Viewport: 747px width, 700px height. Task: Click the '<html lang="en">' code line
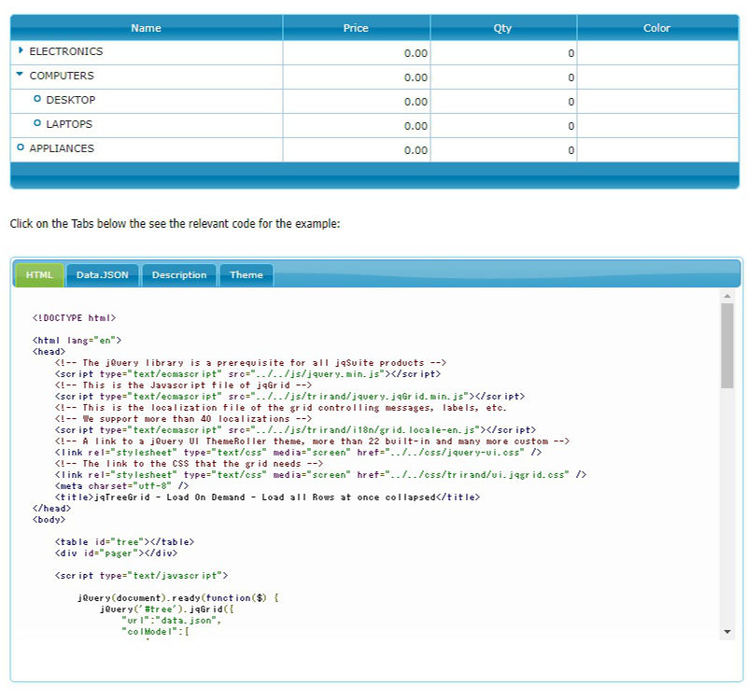click(78, 340)
